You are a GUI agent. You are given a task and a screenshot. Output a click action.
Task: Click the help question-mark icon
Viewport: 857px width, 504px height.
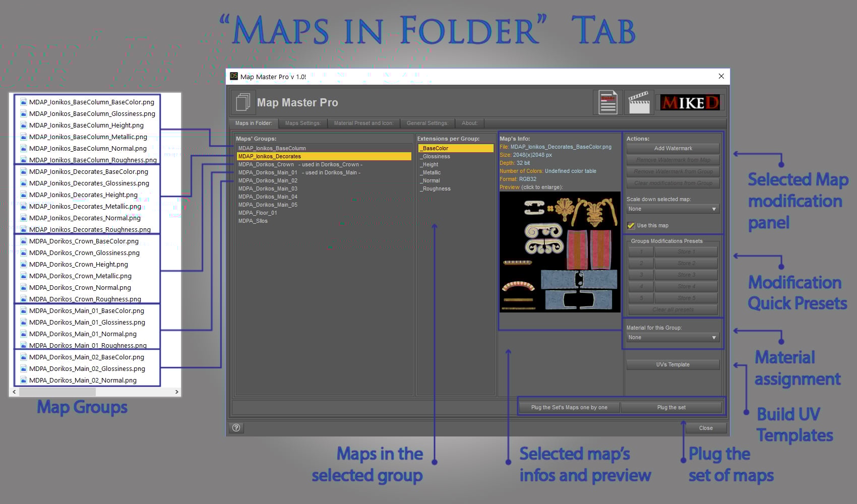pyautogui.click(x=235, y=428)
